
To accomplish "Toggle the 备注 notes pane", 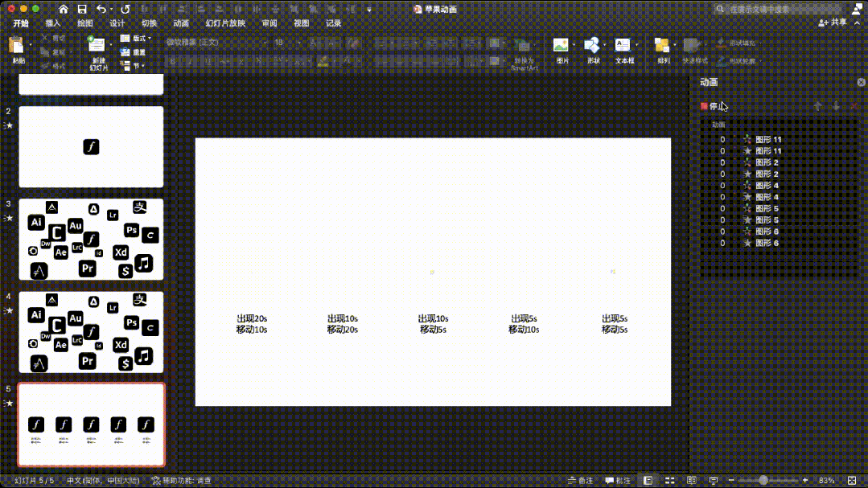I will coord(580,481).
